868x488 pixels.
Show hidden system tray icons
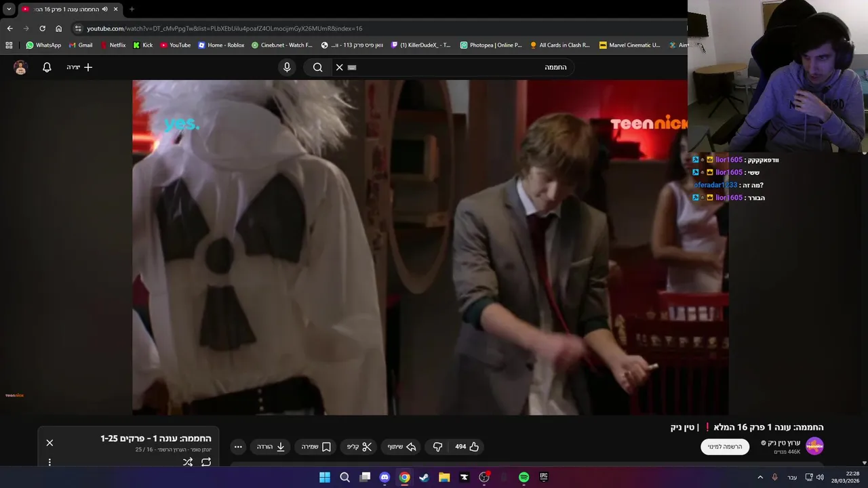point(760,477)
